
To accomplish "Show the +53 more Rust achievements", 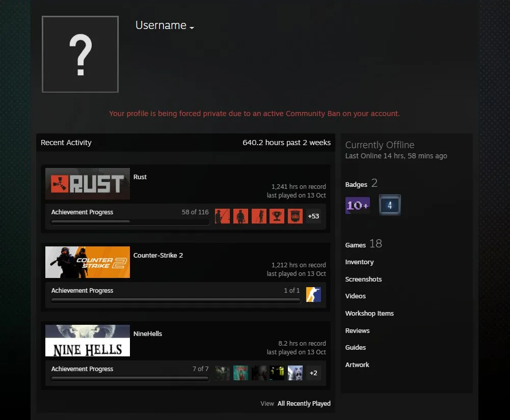I will click(313, 216).
